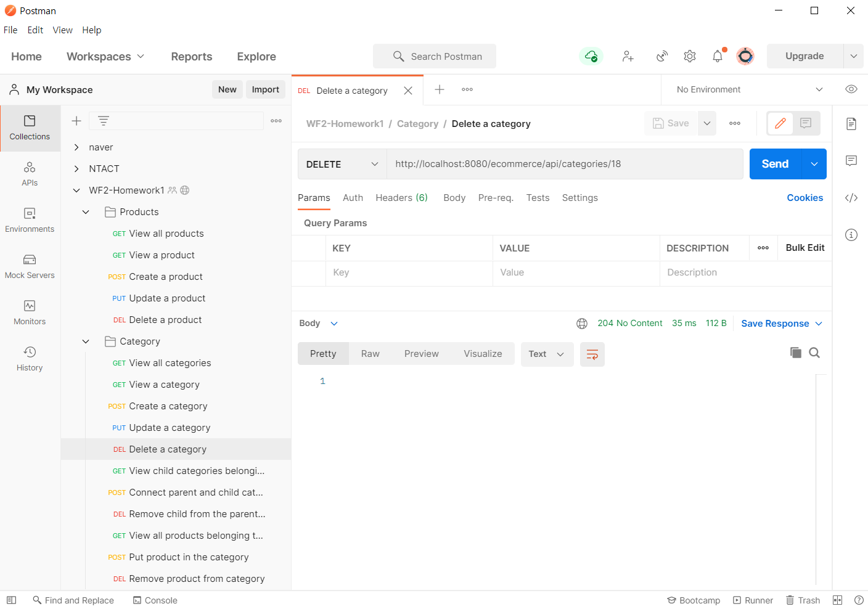Click Bulk Edit for query params

tap(805, 248)
